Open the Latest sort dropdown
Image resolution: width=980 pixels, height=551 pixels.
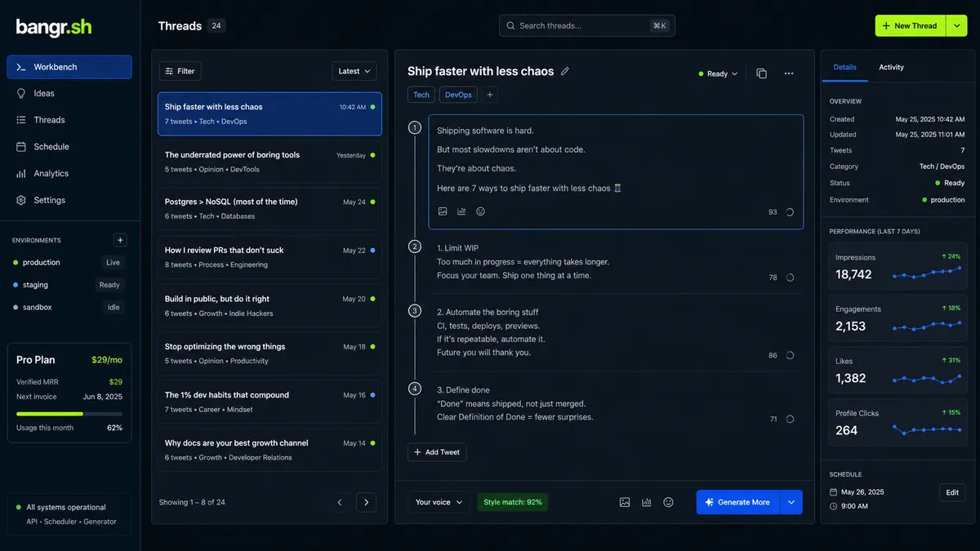354,71
